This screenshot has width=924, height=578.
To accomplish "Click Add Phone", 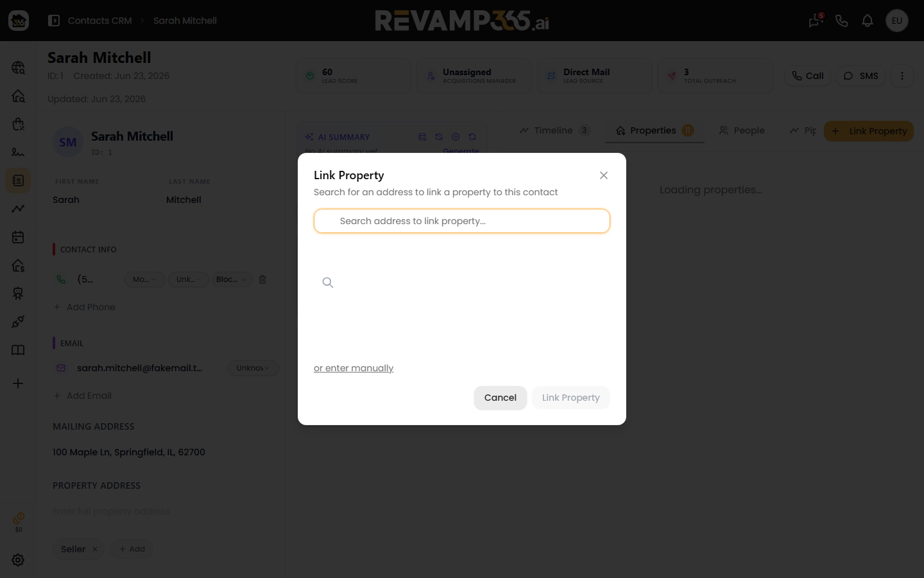I will pos(84,307).
